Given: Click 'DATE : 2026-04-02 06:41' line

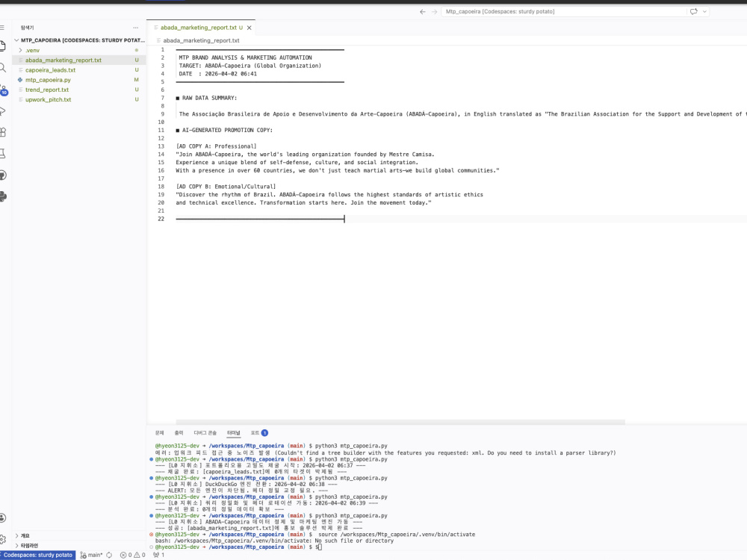Looking at the screenshot, I should (217, 74).
